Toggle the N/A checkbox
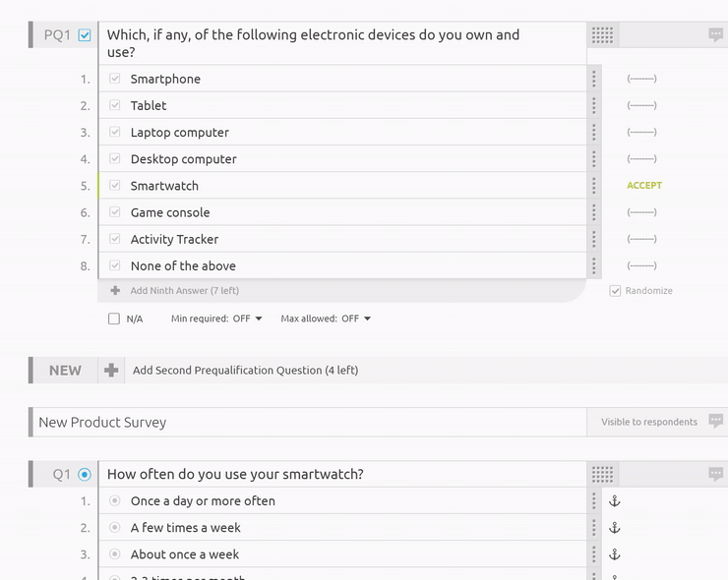 114,319
